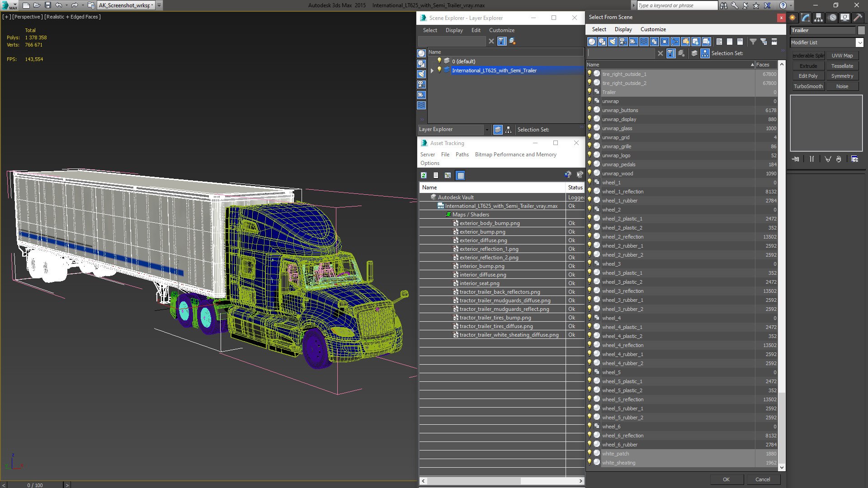The image size is (868, 488).
Task: Click Open file folder icon in top toolbar
Action: tap(37, 5)
